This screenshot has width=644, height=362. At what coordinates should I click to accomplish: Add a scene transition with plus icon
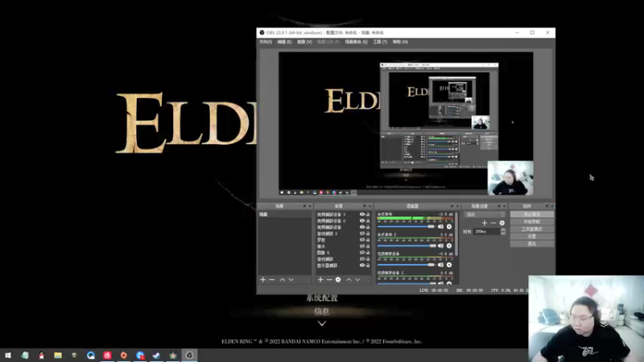pos(485,223)
